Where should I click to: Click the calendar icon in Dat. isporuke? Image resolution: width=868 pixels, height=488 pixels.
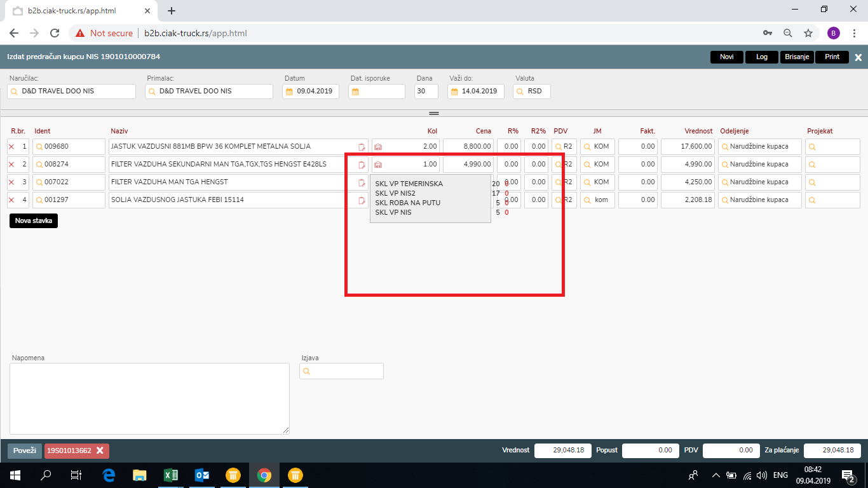pos(356,91)
